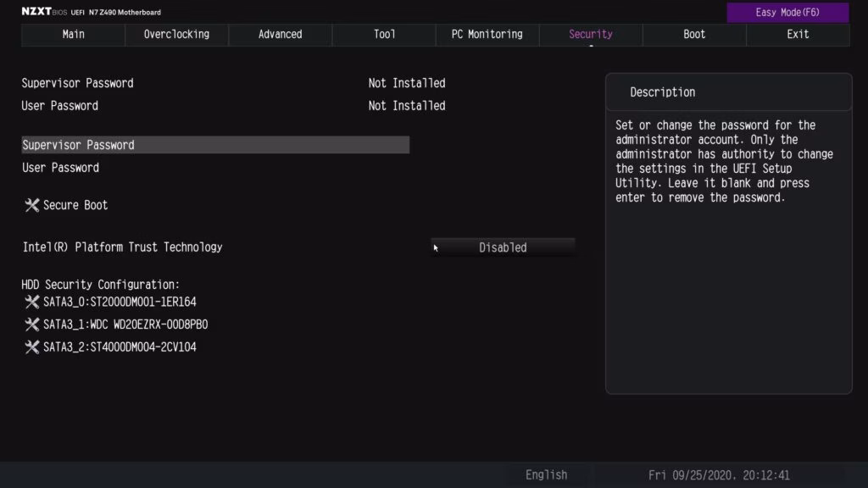Click the wrench icon beside SATA3_0 drive
Screen dimensions: 868x488
[x=32, y=302]
